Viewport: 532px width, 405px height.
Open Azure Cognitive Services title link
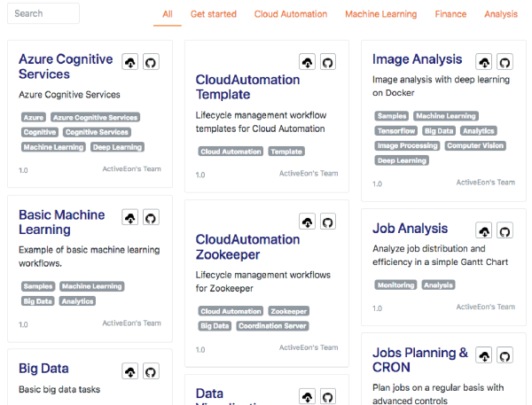click(x=66, y=66)
